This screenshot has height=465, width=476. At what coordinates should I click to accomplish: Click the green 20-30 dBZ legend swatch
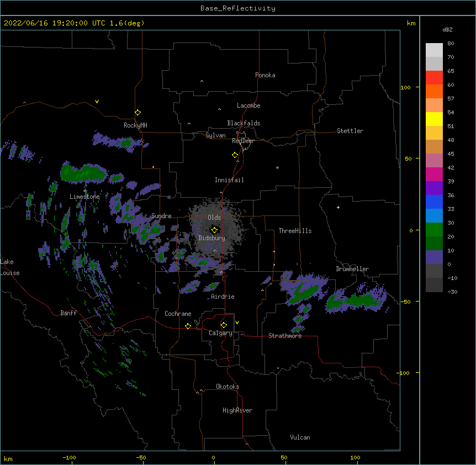tap(434, 230)
